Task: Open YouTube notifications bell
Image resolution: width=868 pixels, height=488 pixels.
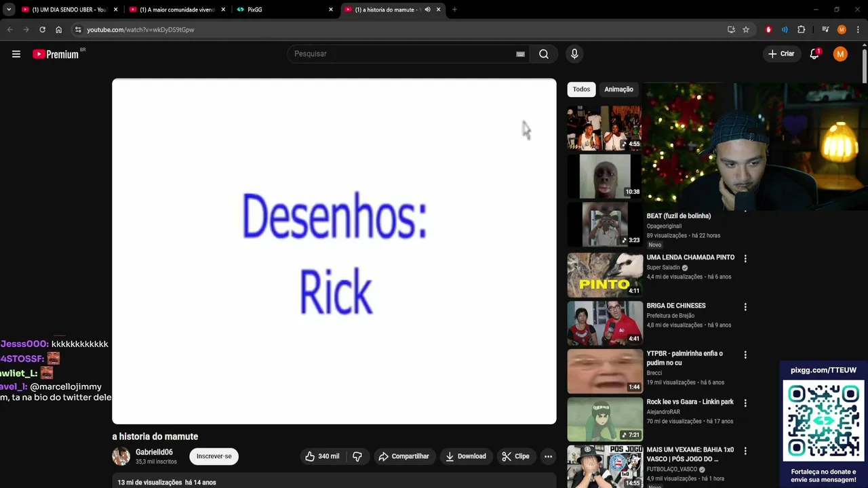Action: pos(814,54)
